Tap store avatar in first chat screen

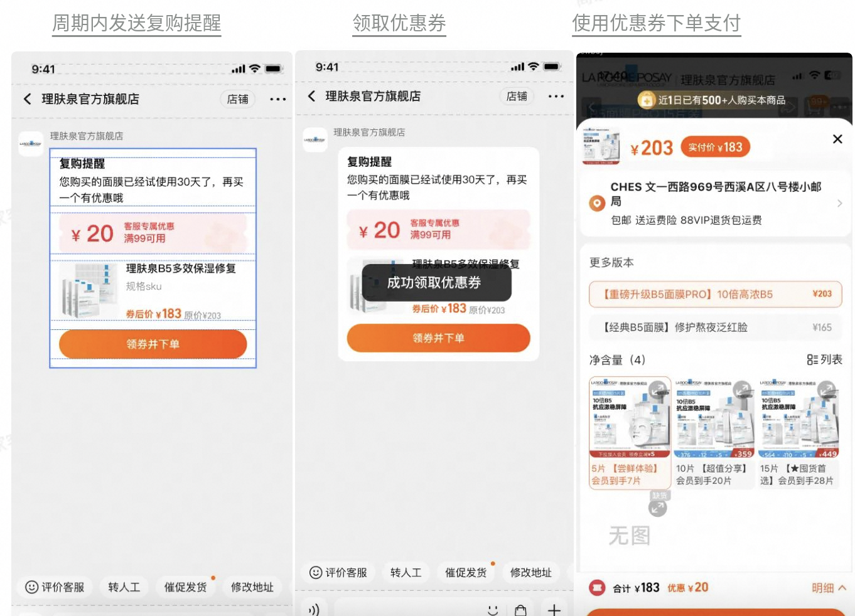click(31, 144)
